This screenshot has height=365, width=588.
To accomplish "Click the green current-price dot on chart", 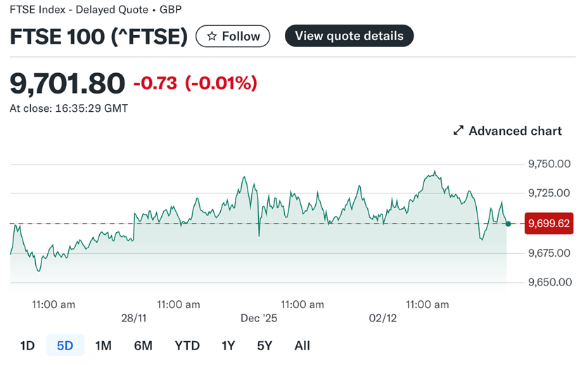I will point(508,224).
